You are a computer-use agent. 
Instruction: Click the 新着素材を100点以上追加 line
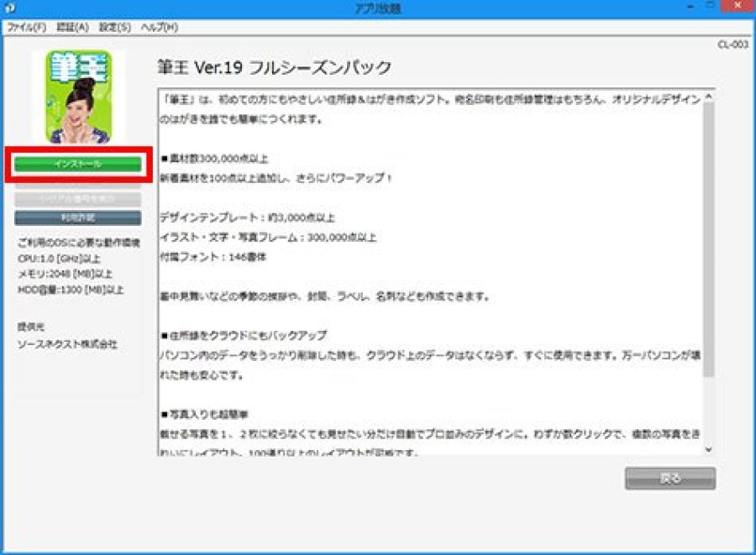(276, 178)
